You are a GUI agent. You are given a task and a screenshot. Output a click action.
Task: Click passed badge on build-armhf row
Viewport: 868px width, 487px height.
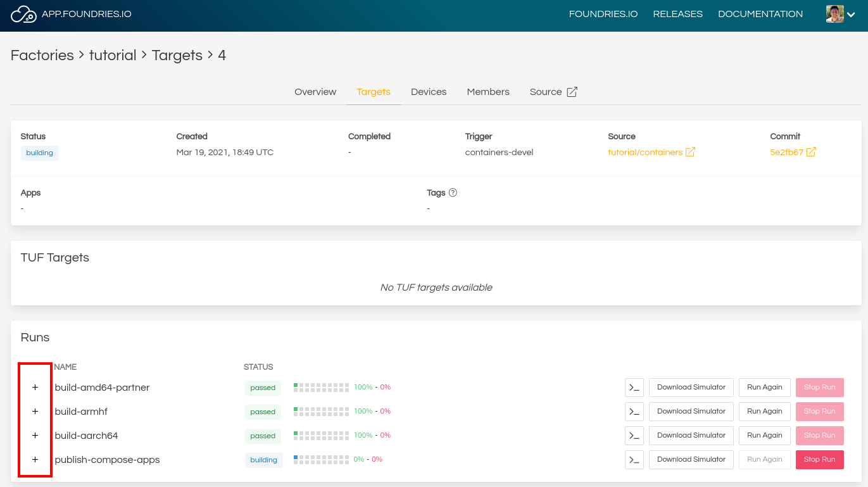pyautogui.click(x=263, y=412)
